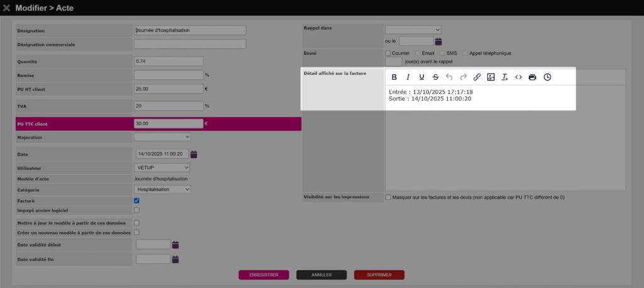Click the print icon in editor toolbar
The width and height of the screenshot is (644, 288).
pos(533,77)
